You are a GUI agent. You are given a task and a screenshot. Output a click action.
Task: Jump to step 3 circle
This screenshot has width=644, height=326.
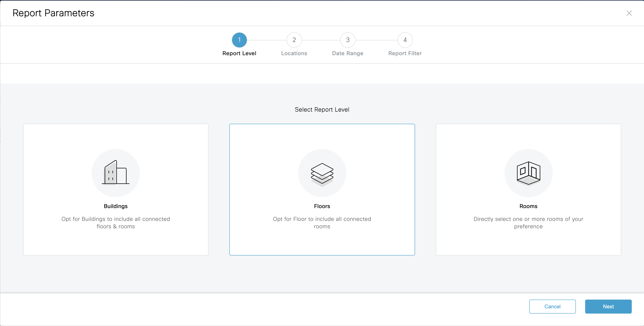point(347,40)
